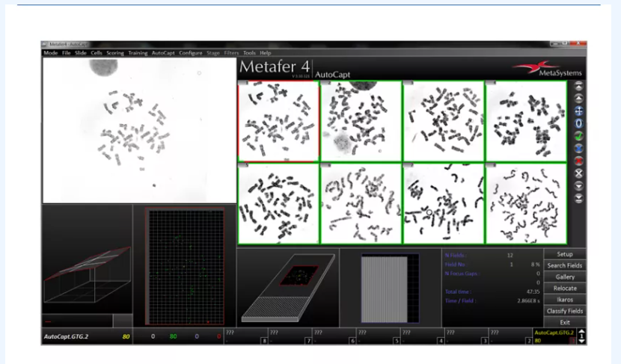621x364 pixels.
Task: Click the slide scan position grid map
Action: pos(185,266)
